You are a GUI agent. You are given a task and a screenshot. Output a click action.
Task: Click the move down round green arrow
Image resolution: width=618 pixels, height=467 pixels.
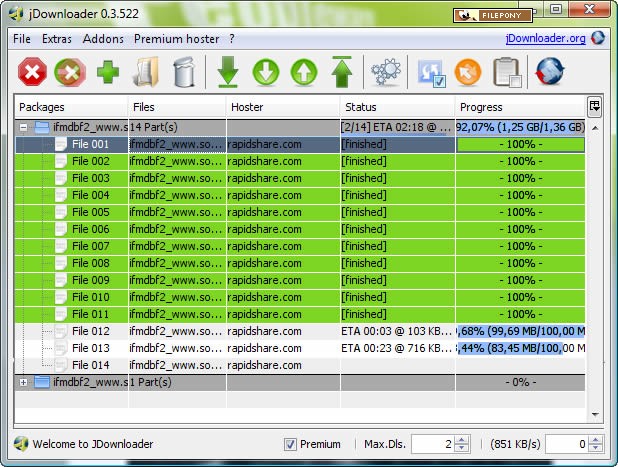(266, 73)
